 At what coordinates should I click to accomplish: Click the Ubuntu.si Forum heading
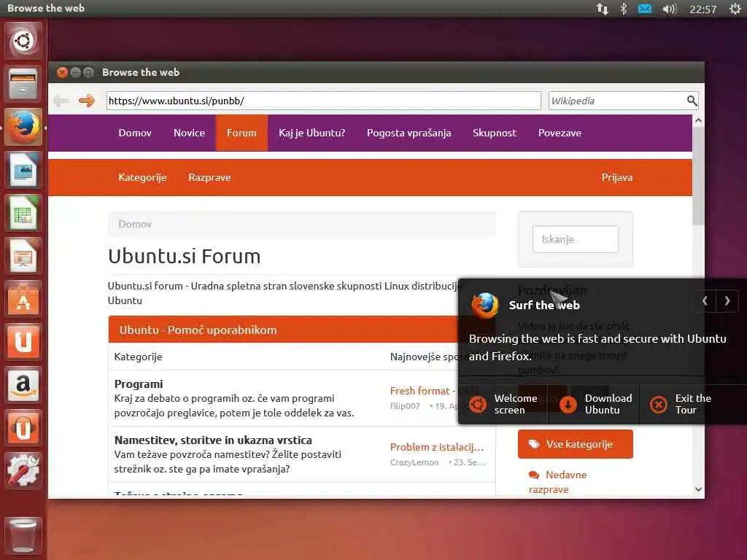point(185,256)
